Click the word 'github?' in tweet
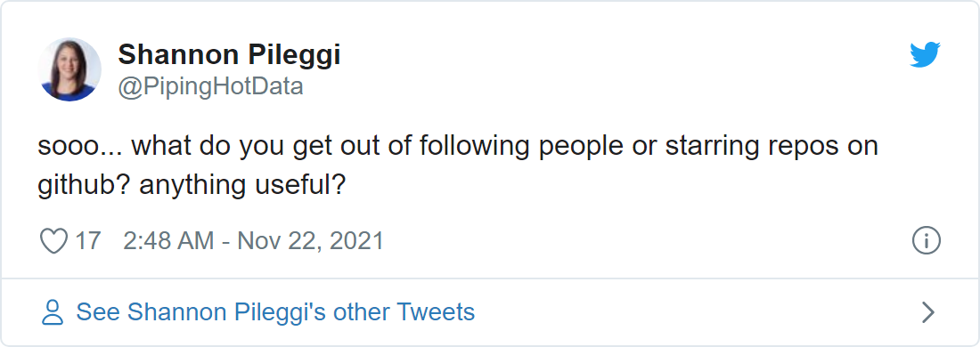The width and height of the screenshot is (980, 347). 85,186
